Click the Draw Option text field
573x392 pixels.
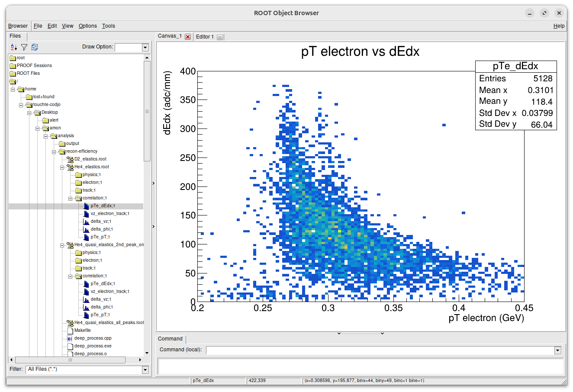[129, 47]
